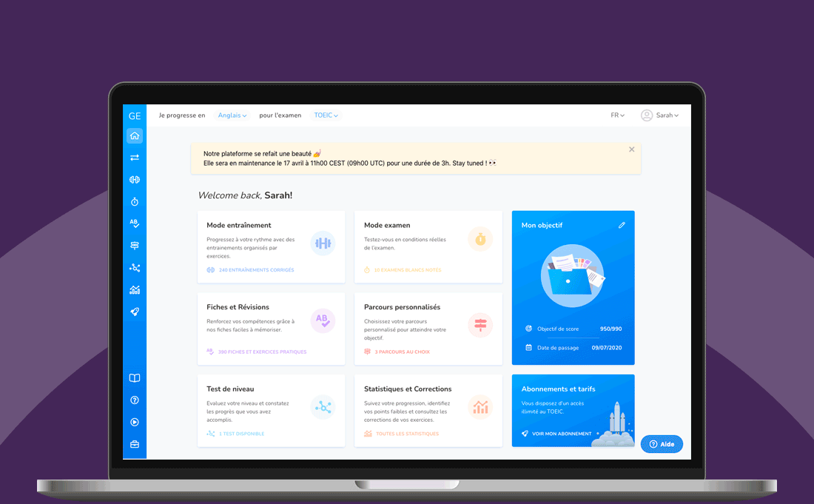Open the Mode entraînement card
Viewport: 814px width, 504px height.
(x=271, y=246)
